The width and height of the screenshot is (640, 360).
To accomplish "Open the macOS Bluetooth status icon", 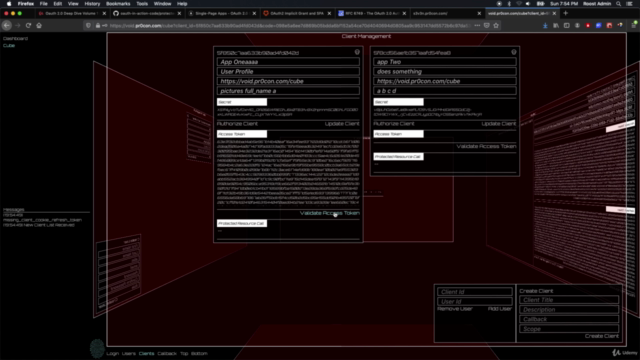I will coord(509,4).
